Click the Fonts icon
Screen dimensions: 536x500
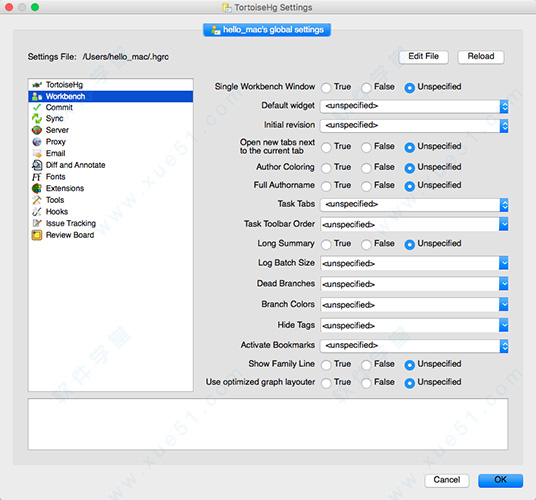(37, 177)
